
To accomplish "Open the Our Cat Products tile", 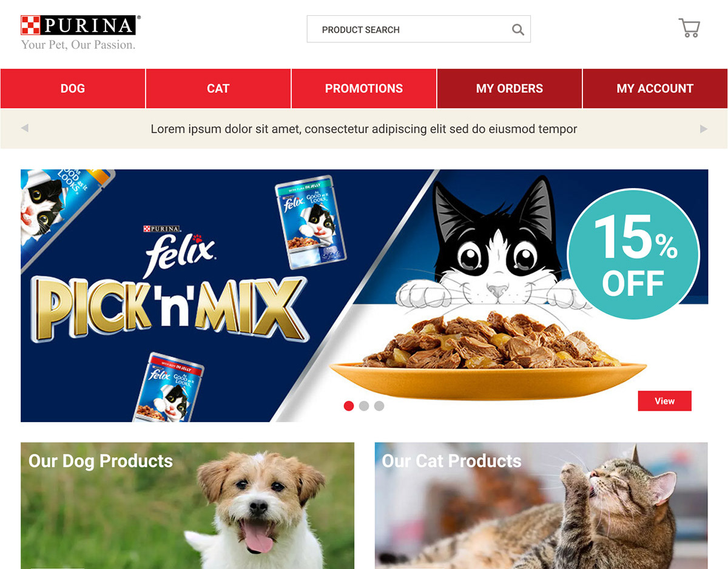I will point(541,505).
